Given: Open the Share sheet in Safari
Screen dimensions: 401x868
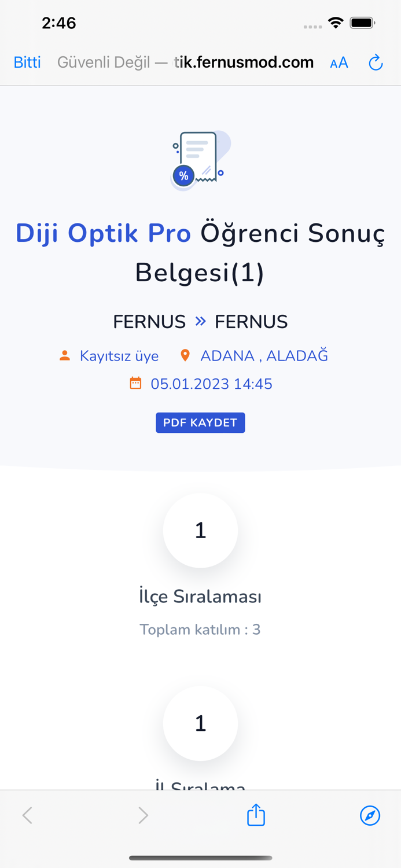Looking at the screenshot, I should pyautogui.click(x=255, y=815).
